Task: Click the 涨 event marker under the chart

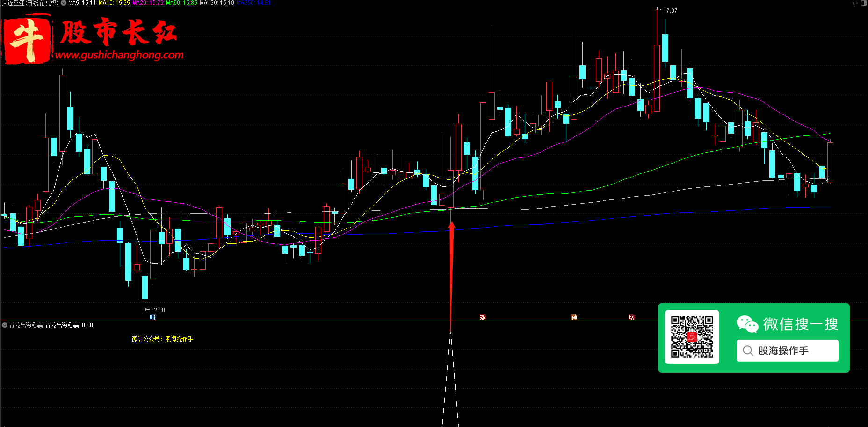Action: [483, 318]
